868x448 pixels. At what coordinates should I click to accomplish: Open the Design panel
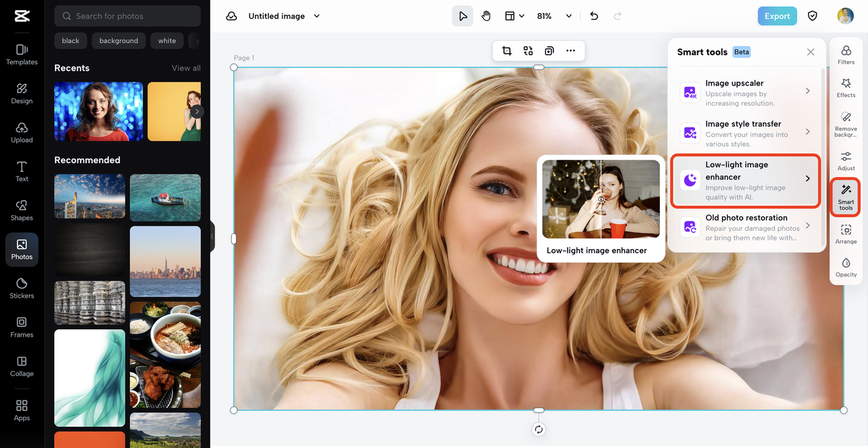[22, 94]
